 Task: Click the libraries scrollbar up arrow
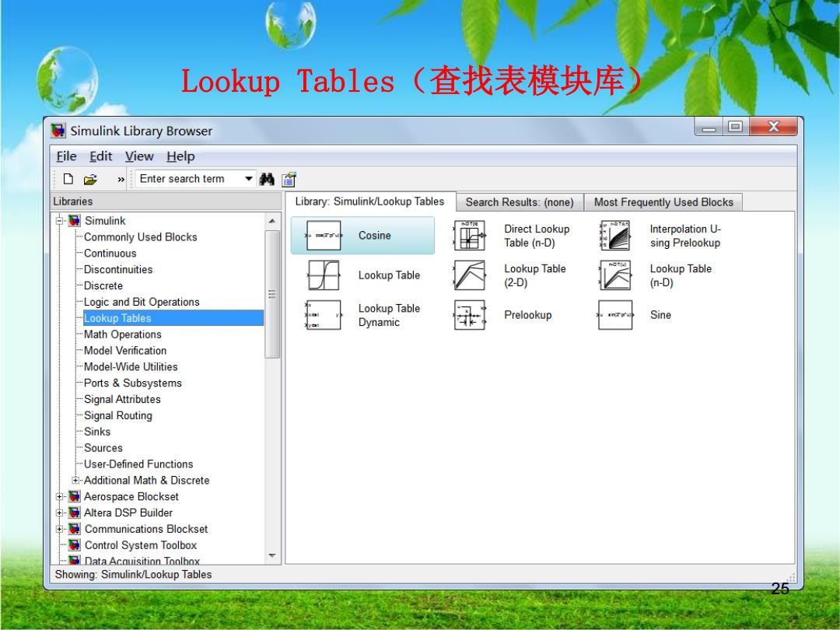pyautogui.click(x=272, y=221)
